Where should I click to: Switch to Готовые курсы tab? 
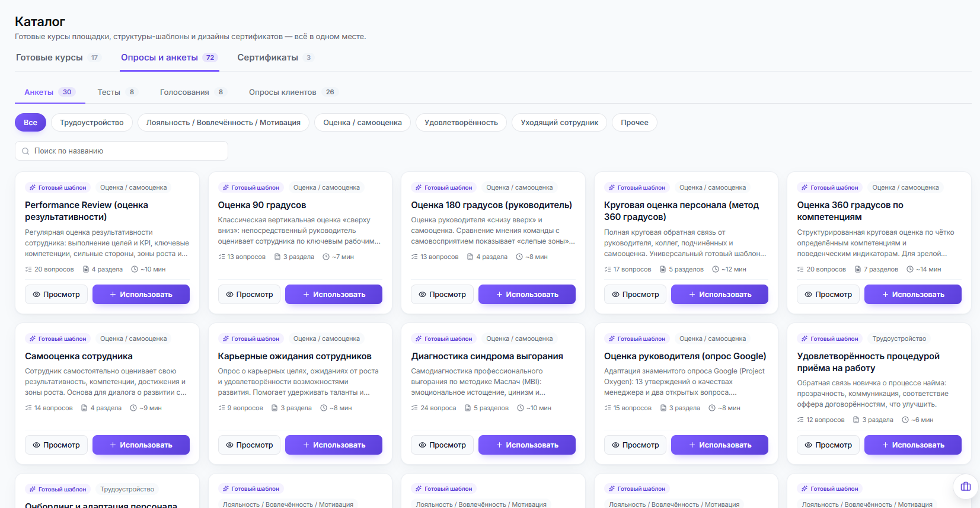(x=58, y=57)
